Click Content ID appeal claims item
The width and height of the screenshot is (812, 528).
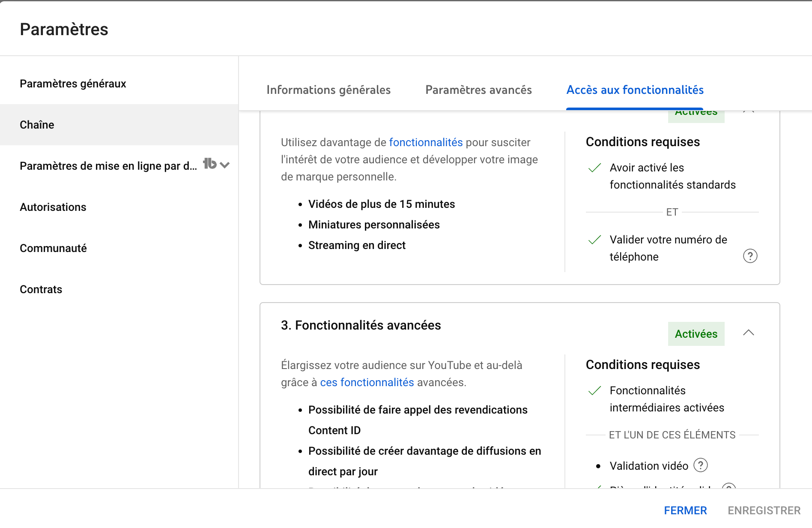(418, 420)
